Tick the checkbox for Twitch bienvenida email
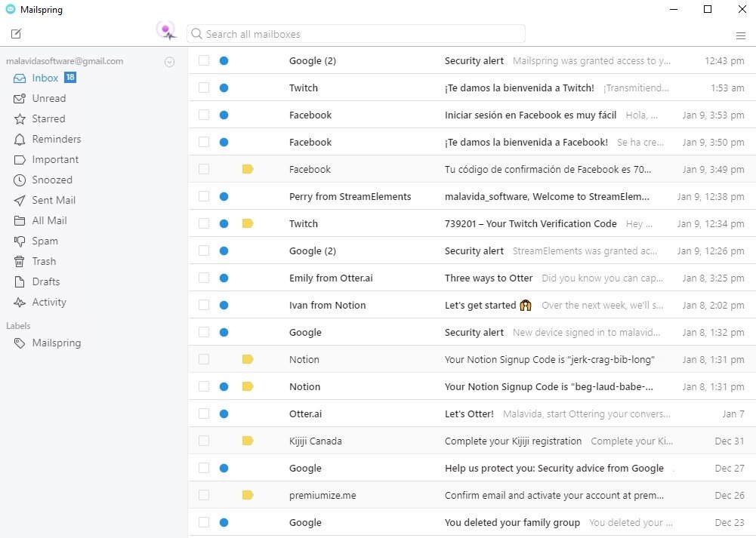Image resolution: width=756 pixels, height=538 pixels. tap(204, 88)
